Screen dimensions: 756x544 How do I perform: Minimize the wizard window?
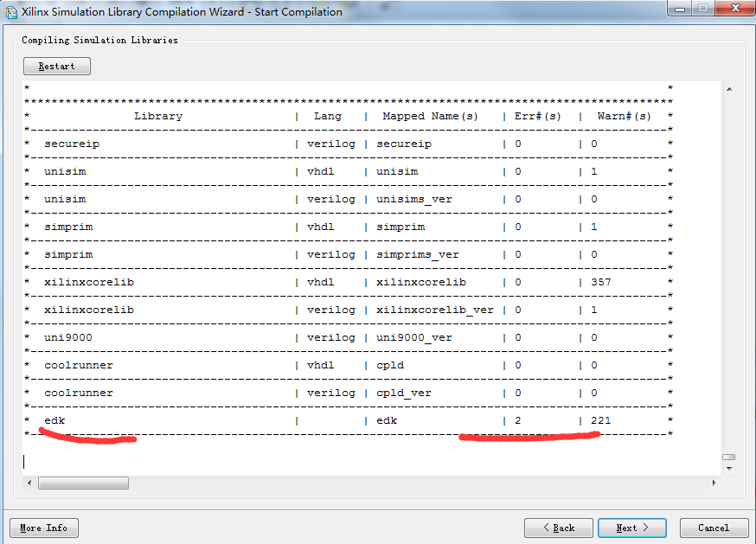click(680, 8)
